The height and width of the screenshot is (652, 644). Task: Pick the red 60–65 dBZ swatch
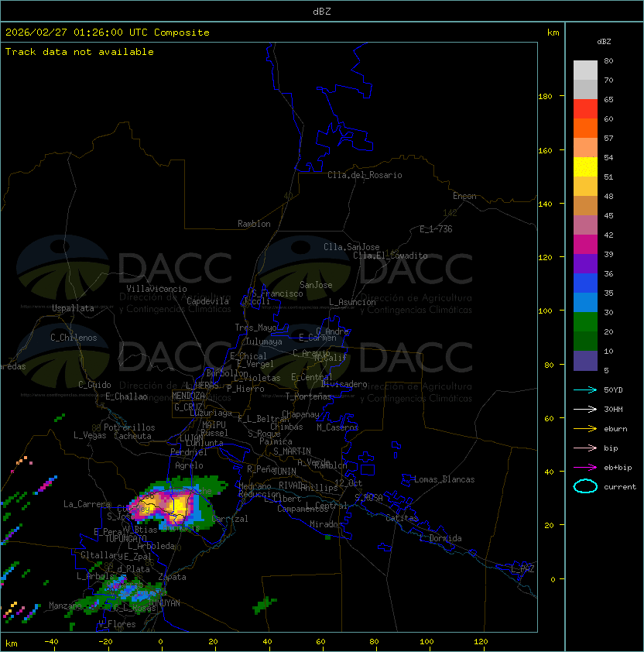click(x=585, y=109)
